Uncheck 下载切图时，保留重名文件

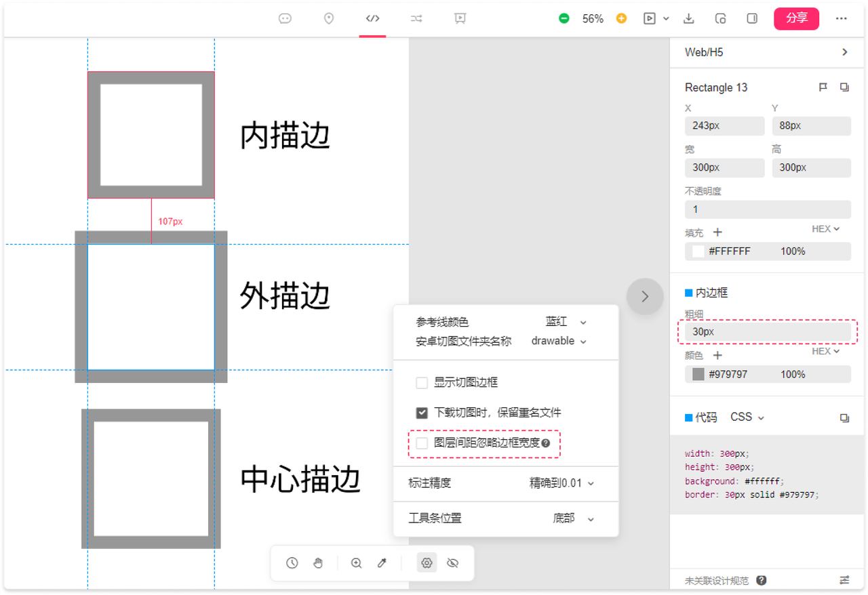click(422, 413)
